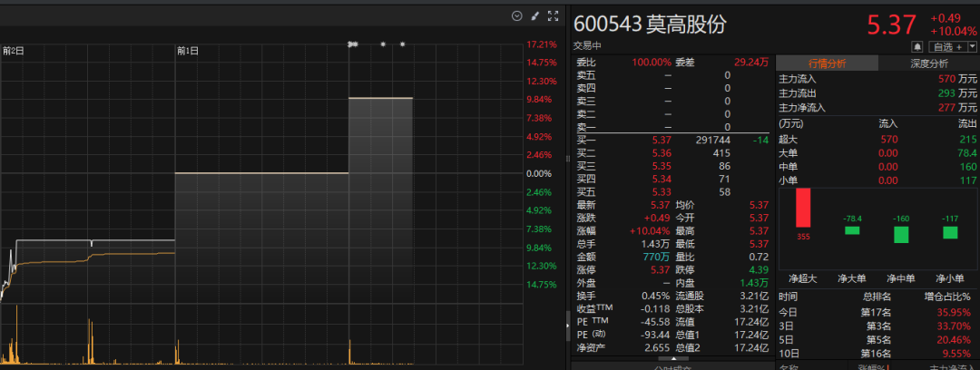Viewport: 980px width, 370px height.
Task: Click the +10.04% change in header
Action: [x=953, y=31]
